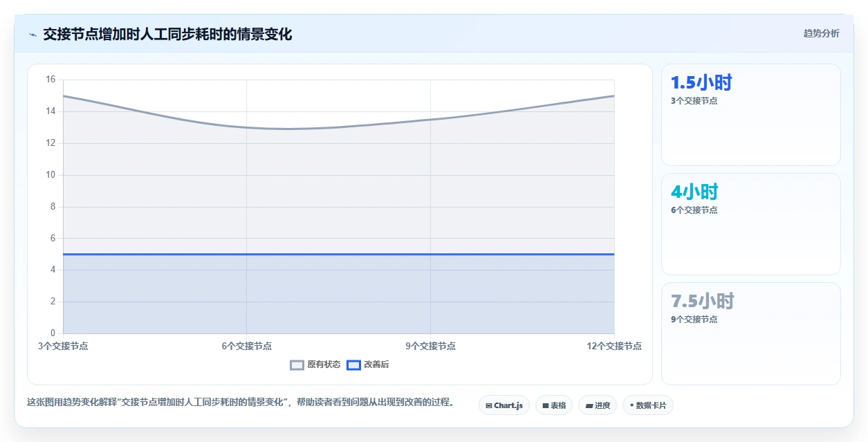Viewport: 868px width, 442px height.
Task: Click the sparkle icon in 数据卡片 tag
Action: click(x=631, y=405)
